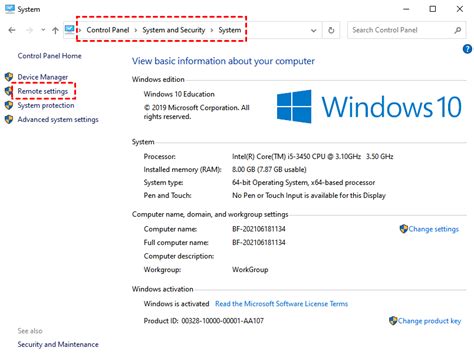Click the Forward navigation arrow
The height and width of the screenshot is (361, 474).
pyautogui.click(x=30, y=30)
